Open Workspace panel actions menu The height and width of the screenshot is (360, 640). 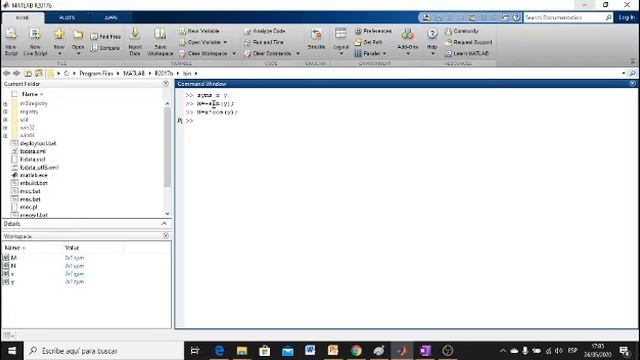tap(166, 236)
